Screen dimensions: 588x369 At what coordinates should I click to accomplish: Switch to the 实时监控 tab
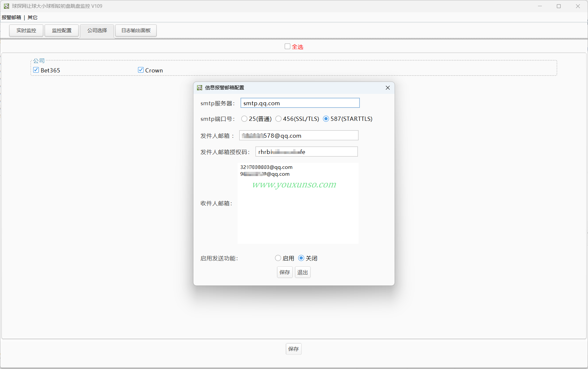(26, 31)
